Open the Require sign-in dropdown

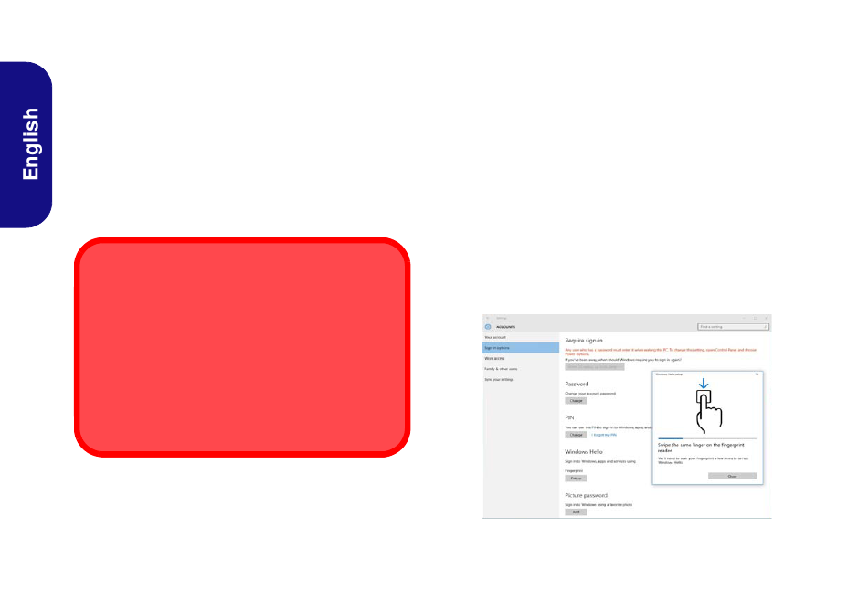[x=595, y=367]
